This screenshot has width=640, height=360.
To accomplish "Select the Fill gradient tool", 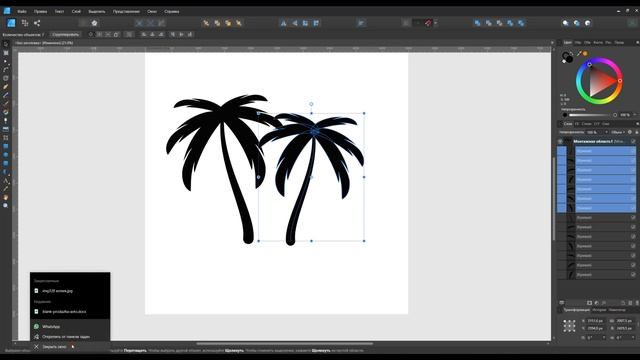I will pyautogui.click(x=6, y=112).
